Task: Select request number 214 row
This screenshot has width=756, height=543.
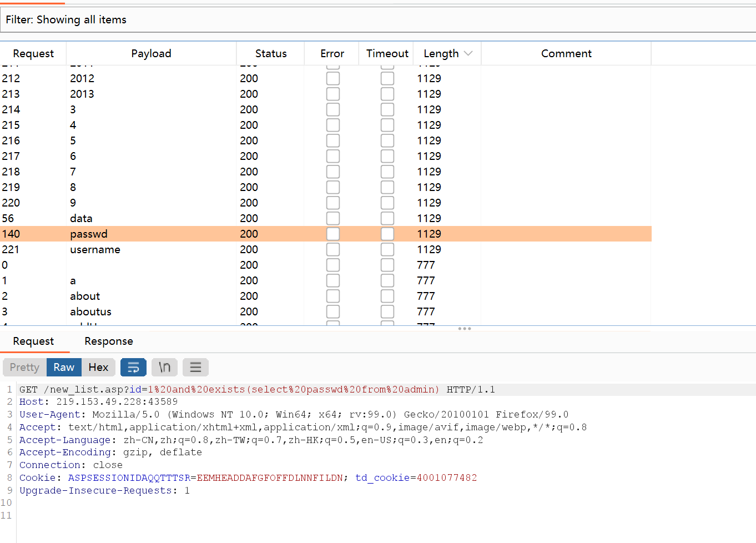Action: click(325, 109)
